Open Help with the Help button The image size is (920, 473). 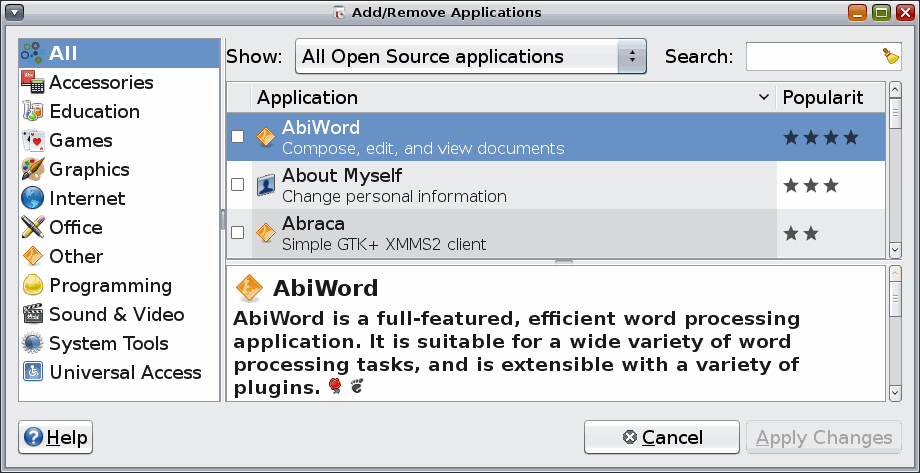point(56,438)
